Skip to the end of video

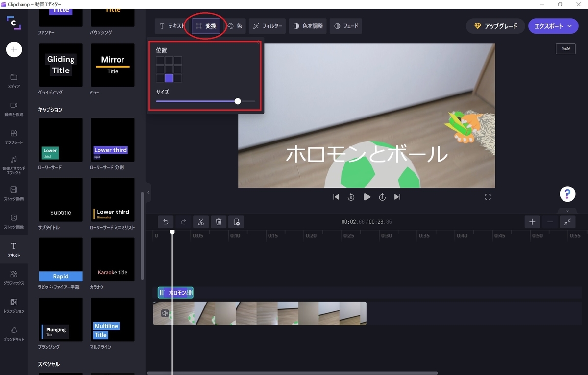(x=397, y=197)
